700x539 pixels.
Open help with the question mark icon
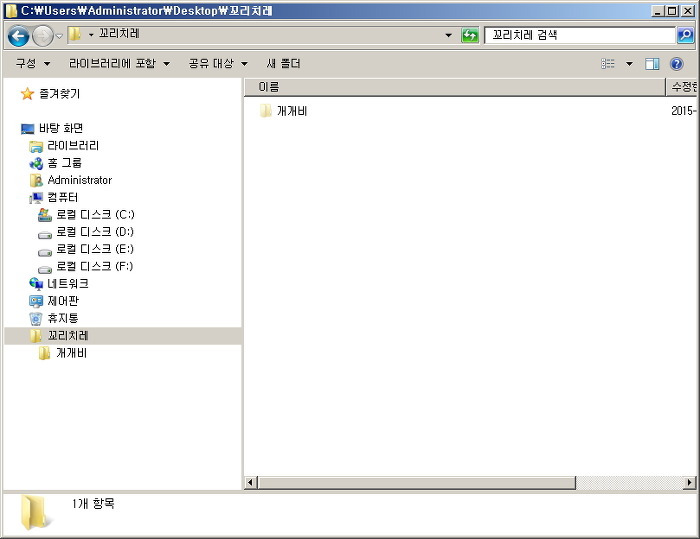click(676, 64)
